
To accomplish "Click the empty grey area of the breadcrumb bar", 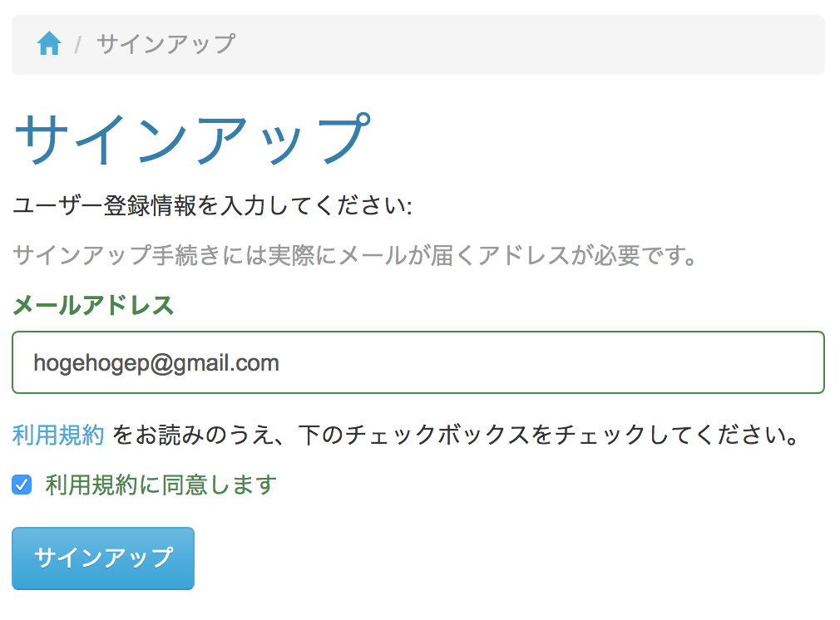I will click(x=531, y=44).
